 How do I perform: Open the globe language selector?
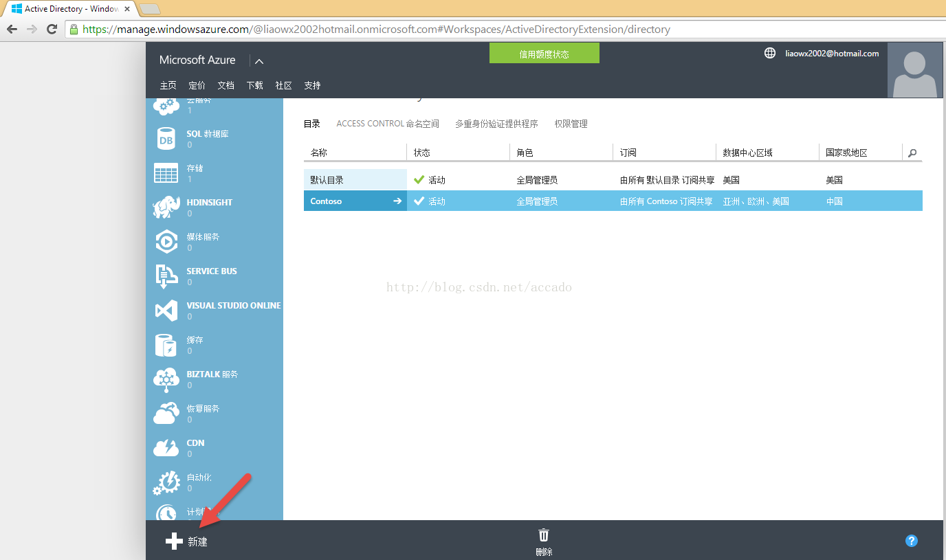[x=770, y=54]
